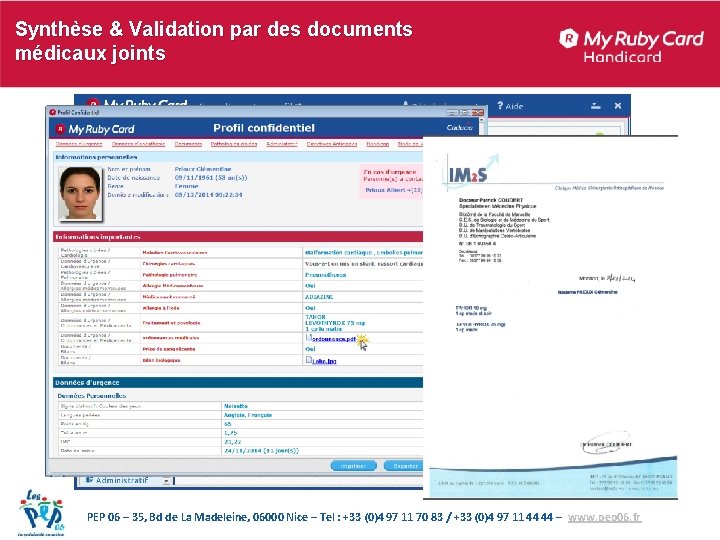
Task: Click the Les PEP 06 logo
Action: click(41, 513)
